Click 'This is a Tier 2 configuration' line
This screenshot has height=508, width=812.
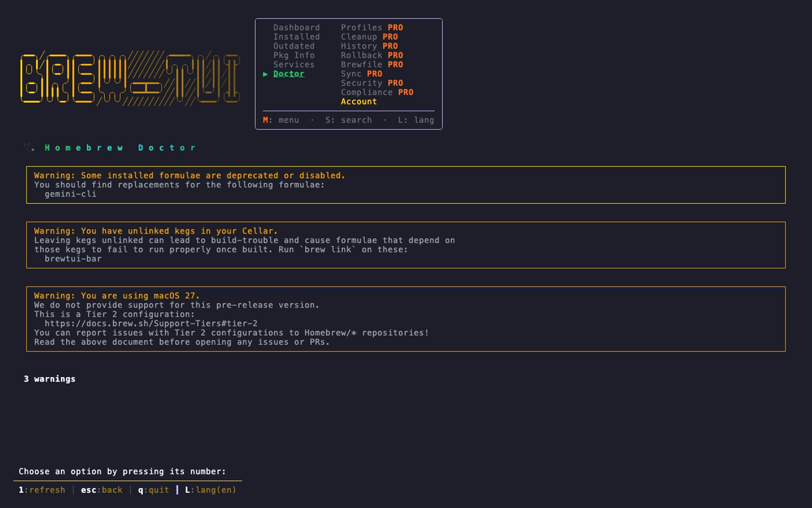[114, 314]
